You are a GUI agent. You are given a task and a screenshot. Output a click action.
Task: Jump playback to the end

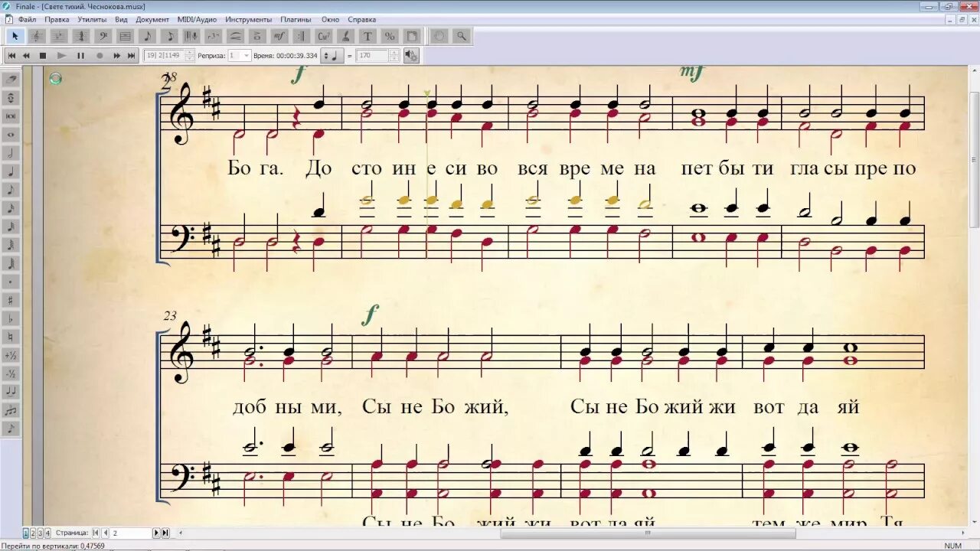click(x=131, y=56)
